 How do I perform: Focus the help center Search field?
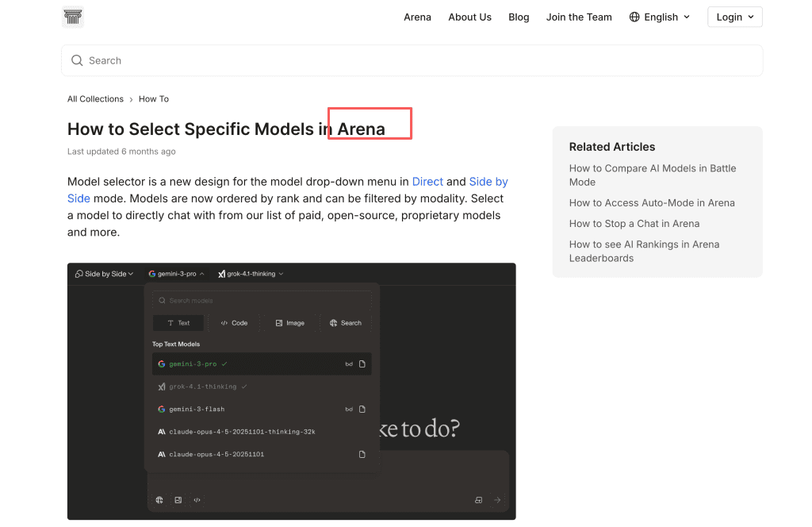pyautogui.click(x=412, y=60)
